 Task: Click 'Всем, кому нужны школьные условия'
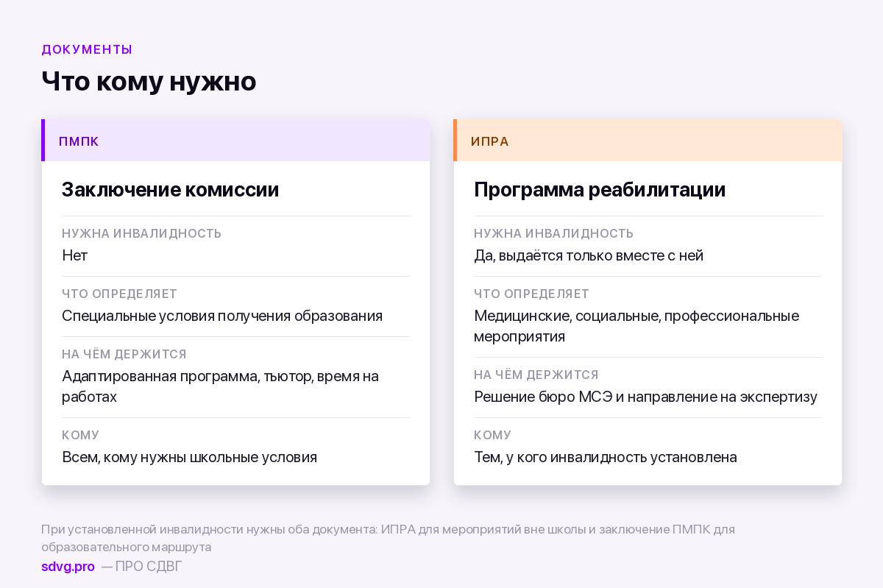point(189,457)
